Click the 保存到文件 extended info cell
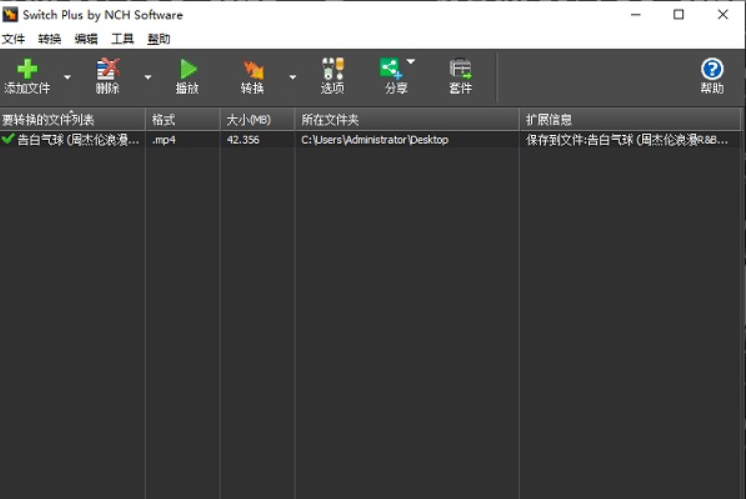The height and width of the screenshot is (499, 747). [x=626, y=140]
